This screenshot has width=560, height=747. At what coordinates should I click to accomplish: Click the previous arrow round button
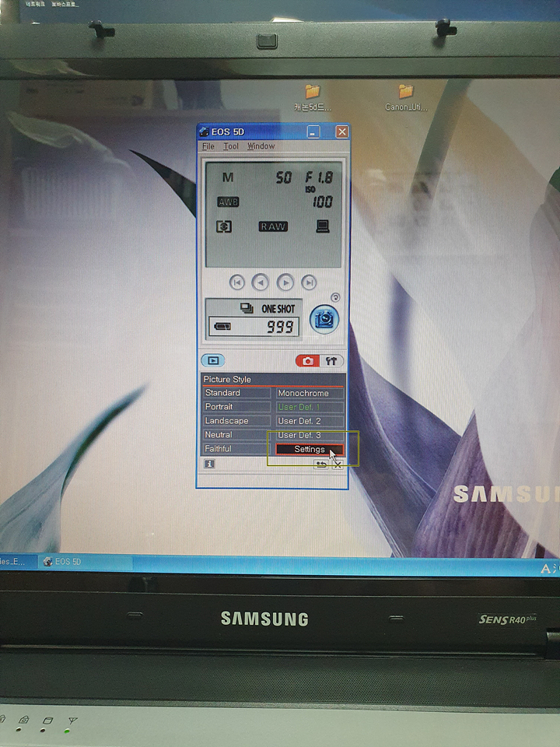(x=260, y=282)
